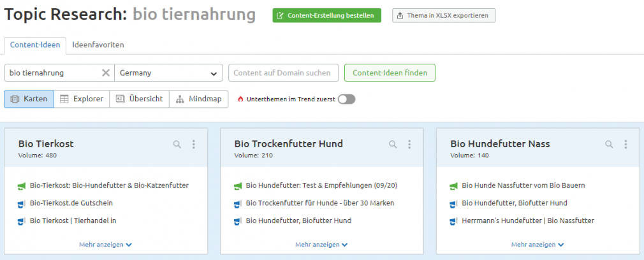Click Thema in XLSX exportieren button
This screenshot has width=644, height=260.
tap(444, 15)
